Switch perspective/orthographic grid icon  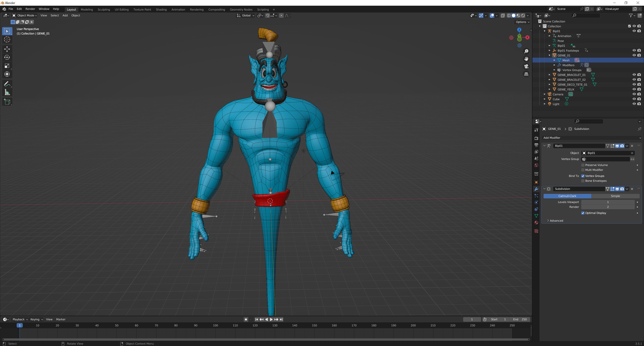[x=526, y=74]
